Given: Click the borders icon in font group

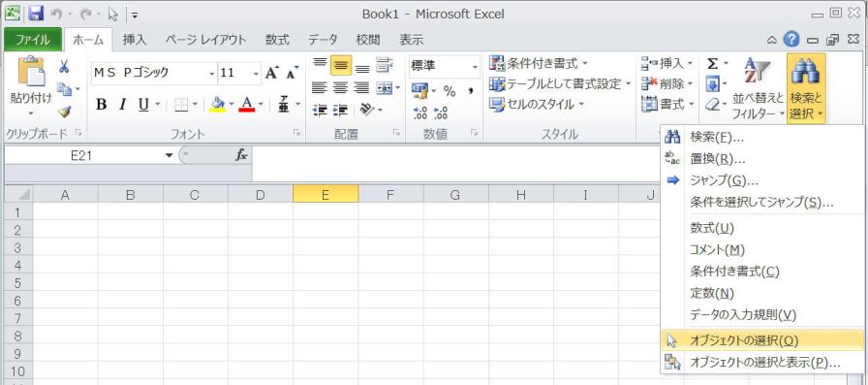Looking at the screenshot, I should 180,105.
